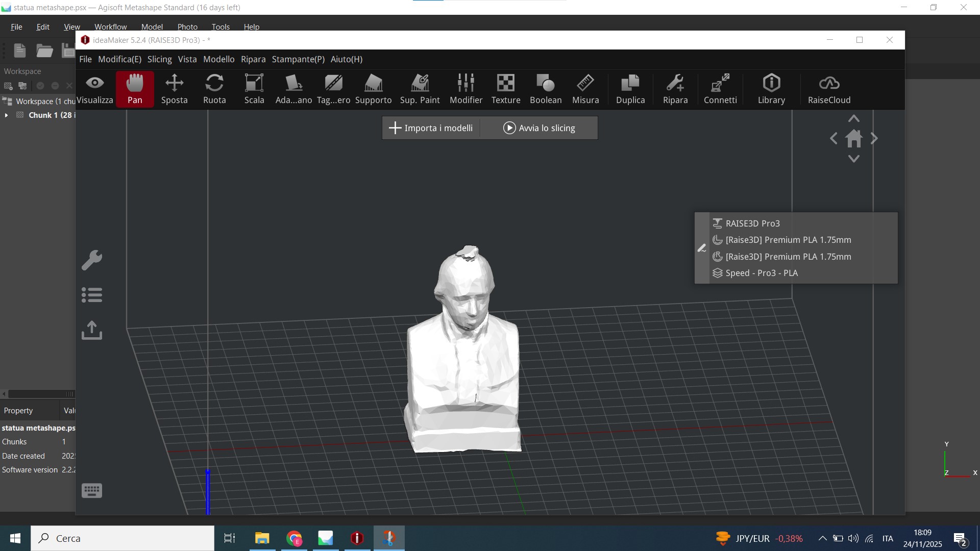This screenshot has width=980, height=551.
Task: Open the Stampante(P) menu
Action: 298,59
